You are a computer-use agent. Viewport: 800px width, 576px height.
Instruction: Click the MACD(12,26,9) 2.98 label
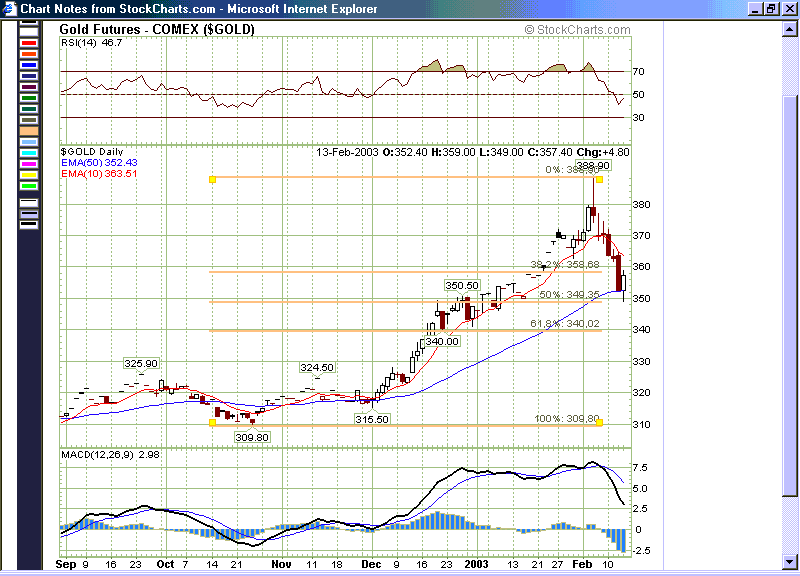pyautogui.click(x=110, y=454)
